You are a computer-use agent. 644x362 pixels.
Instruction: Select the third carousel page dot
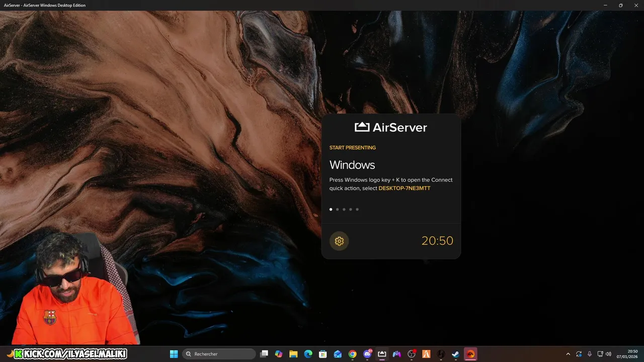pyautogui.click(x=344, y=209)
